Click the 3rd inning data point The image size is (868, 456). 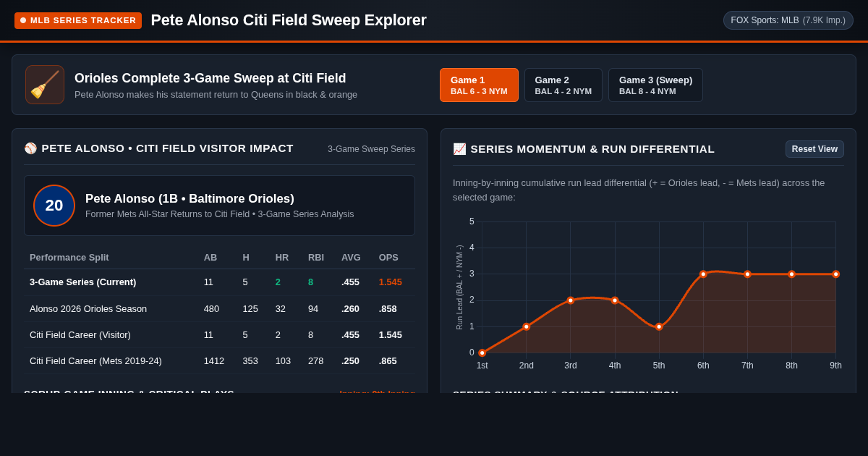pos(571,300)
